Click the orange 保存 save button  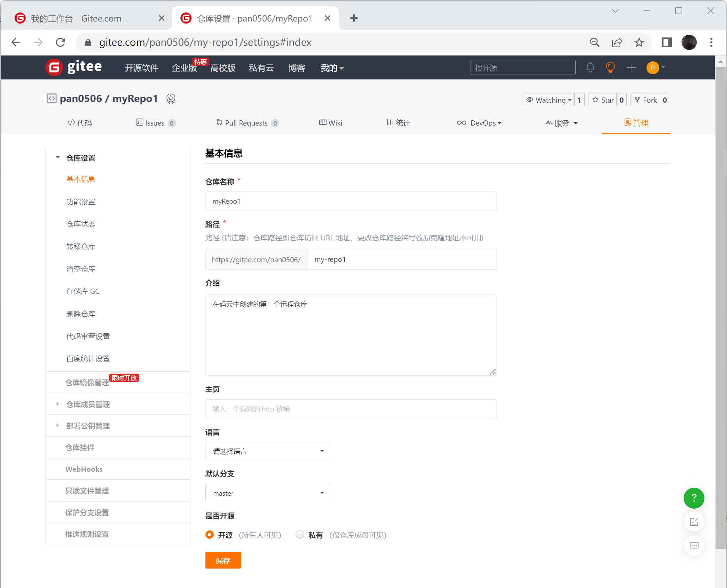tap(223, 560)
